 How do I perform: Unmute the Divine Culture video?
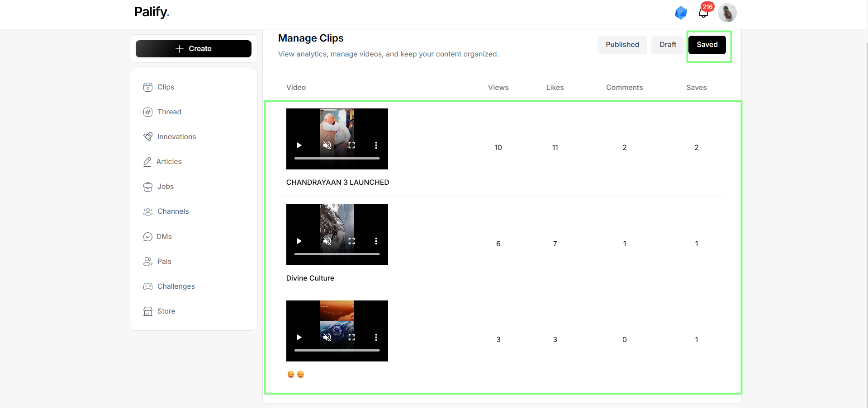coord(327,241)
